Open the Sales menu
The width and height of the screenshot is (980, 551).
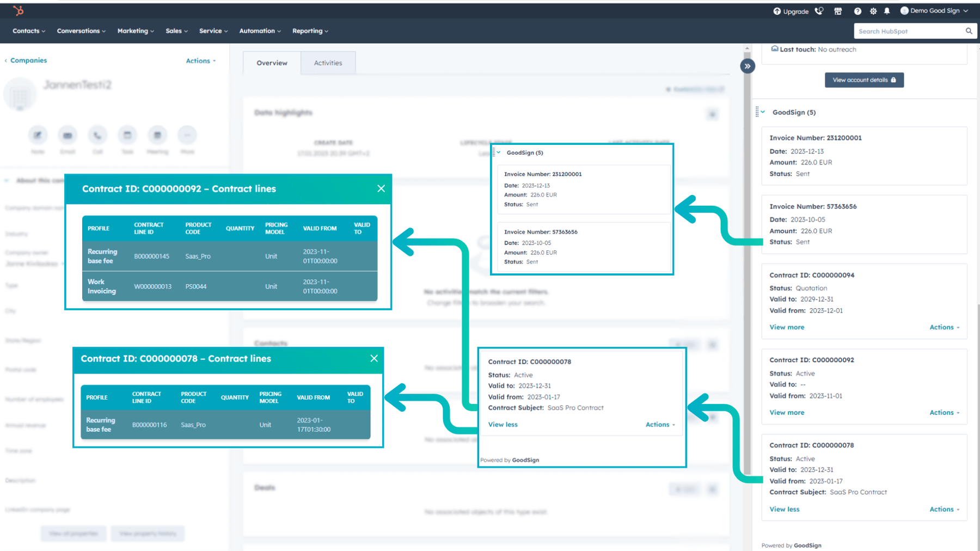coord(176,31)
